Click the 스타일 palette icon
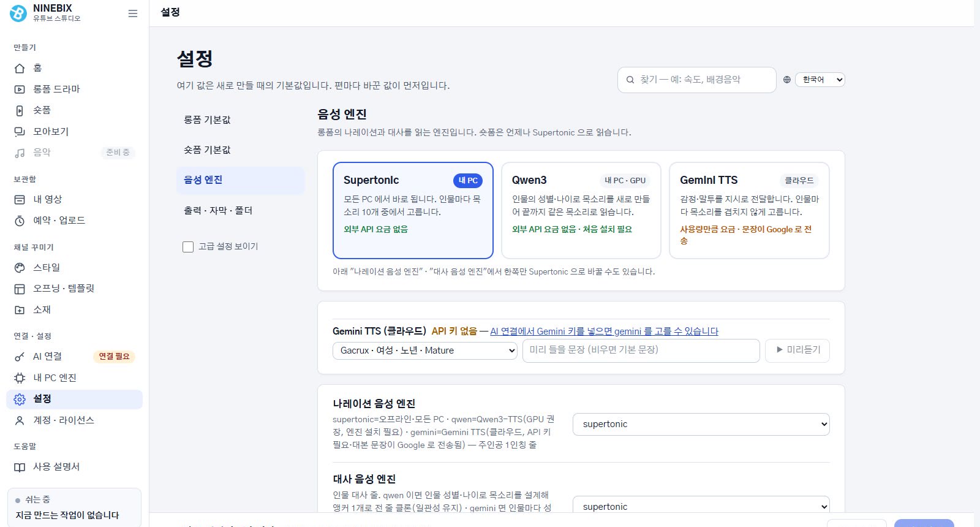 coord(20,268)
